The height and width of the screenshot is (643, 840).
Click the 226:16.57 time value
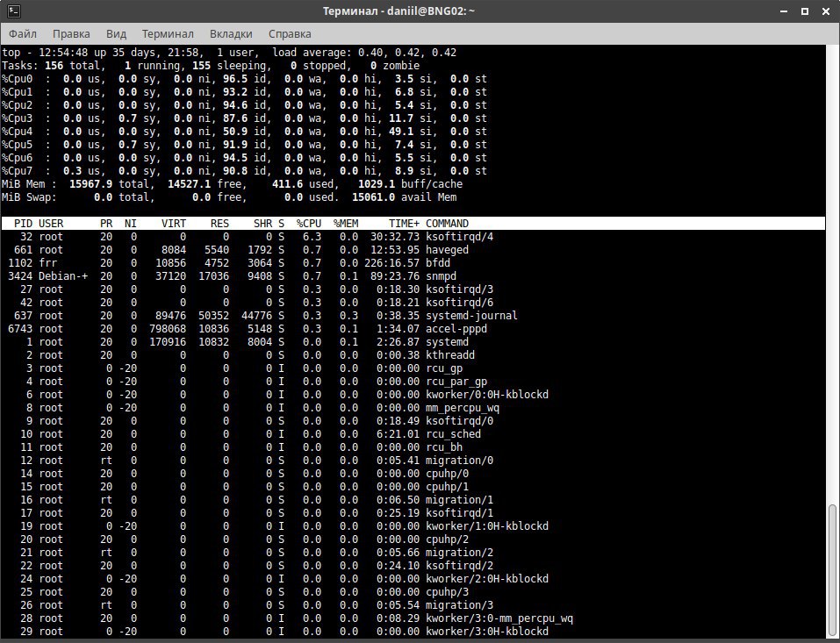click(x=391, y=263)
